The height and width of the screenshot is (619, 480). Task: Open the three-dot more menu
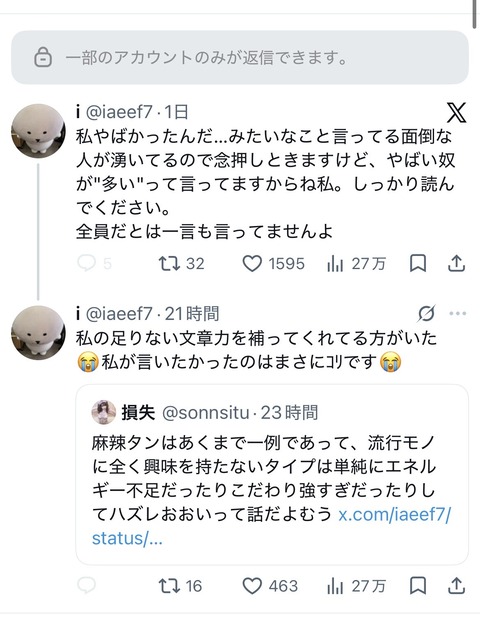click(458, 313)
